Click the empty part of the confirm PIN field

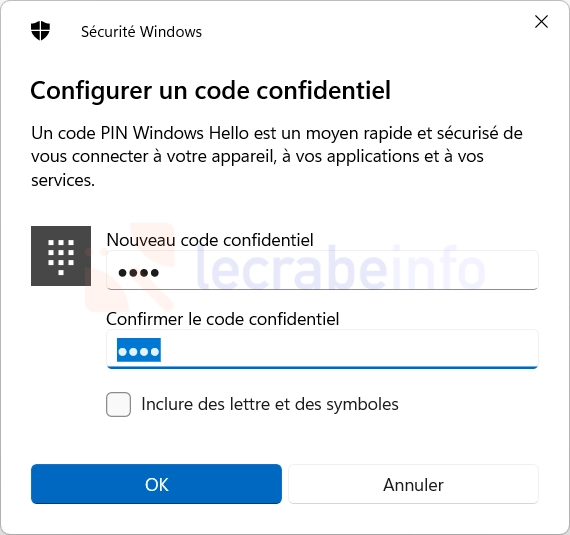pyautogui.click(x=349, y=349)
